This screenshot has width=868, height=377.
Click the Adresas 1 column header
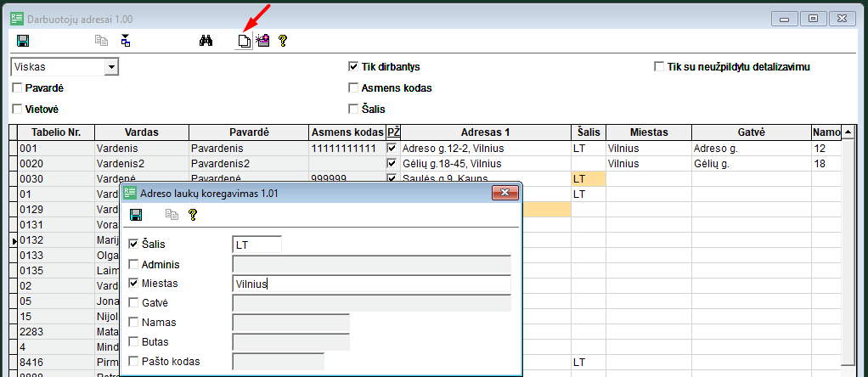(x=486, y=132)
